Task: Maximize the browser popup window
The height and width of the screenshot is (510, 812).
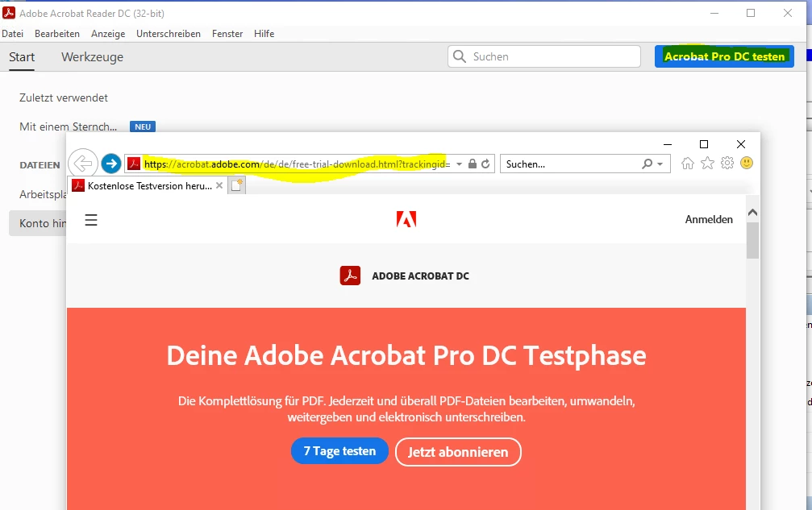Action: tap(704, 144)
